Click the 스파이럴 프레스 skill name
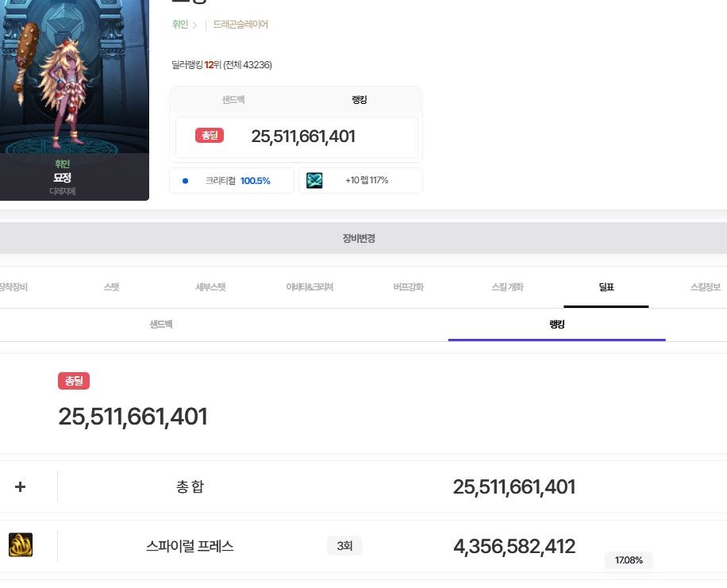Screen dimensions: 727x588 (190, 546)
